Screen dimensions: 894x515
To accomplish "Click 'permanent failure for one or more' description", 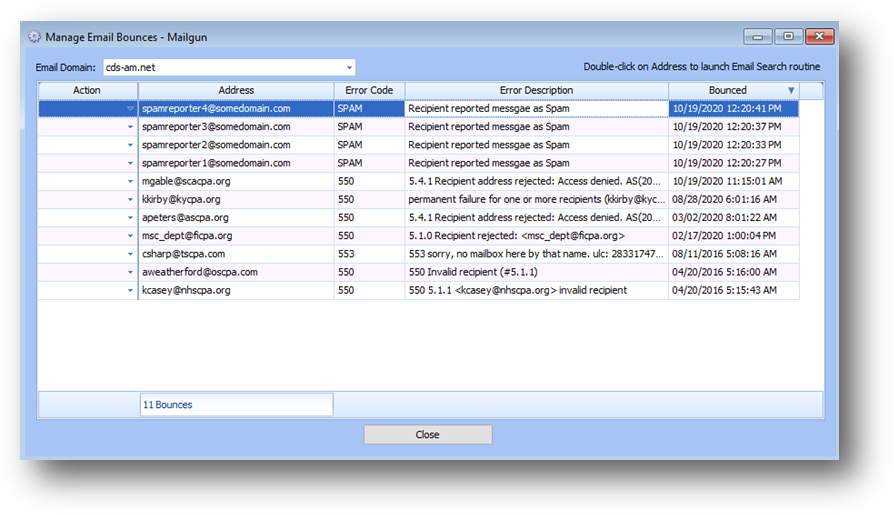I will pyautogui.click(x=537, y=200).
